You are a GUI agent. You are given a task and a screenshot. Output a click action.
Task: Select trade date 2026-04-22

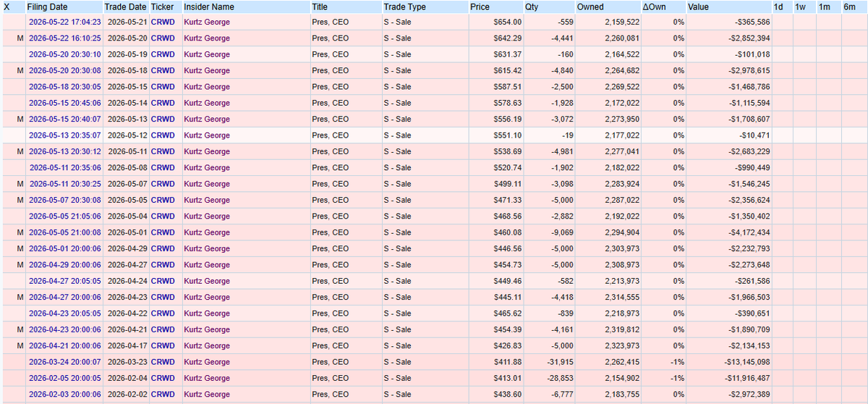pos(127,314)
